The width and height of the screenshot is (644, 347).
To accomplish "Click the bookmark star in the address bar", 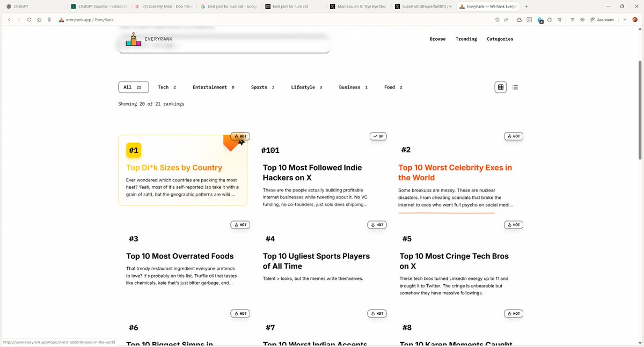I will coord(497,19).
